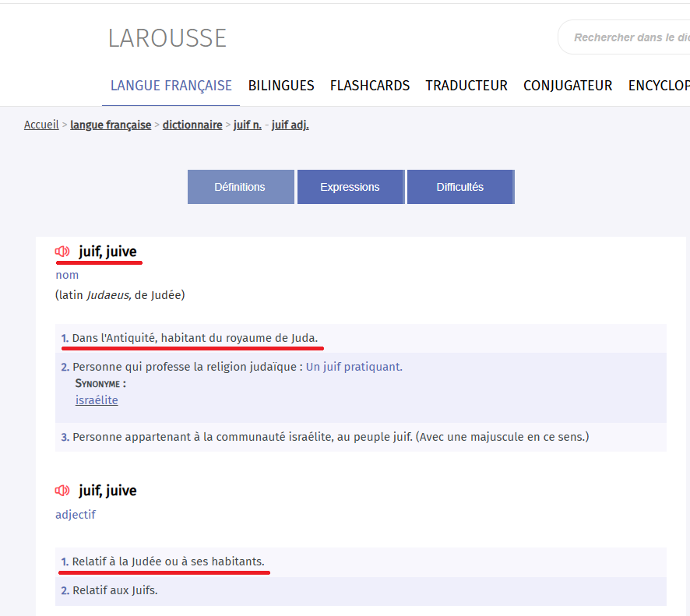Screen dimensions: 690x616
Task: Open the LANGUE FRANÇAISE menu
Action: (171, 86)
